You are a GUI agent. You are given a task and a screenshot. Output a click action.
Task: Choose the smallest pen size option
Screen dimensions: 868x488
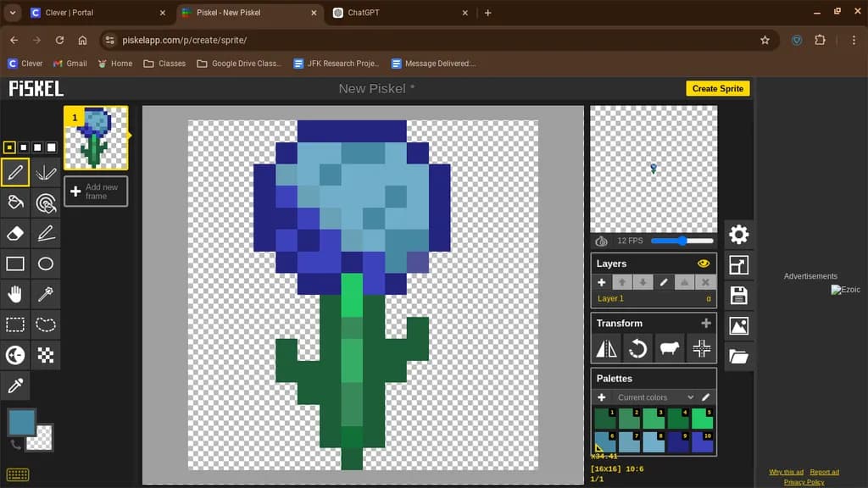(x=9, y=147)
